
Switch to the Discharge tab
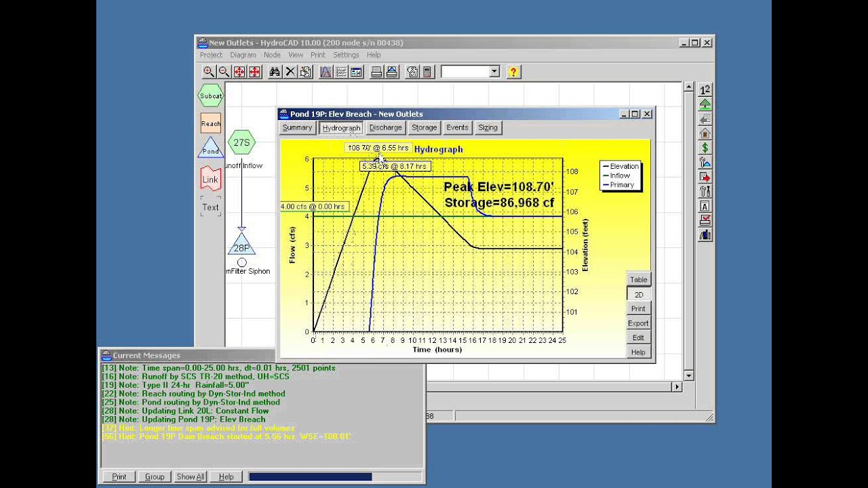(386, 127)
